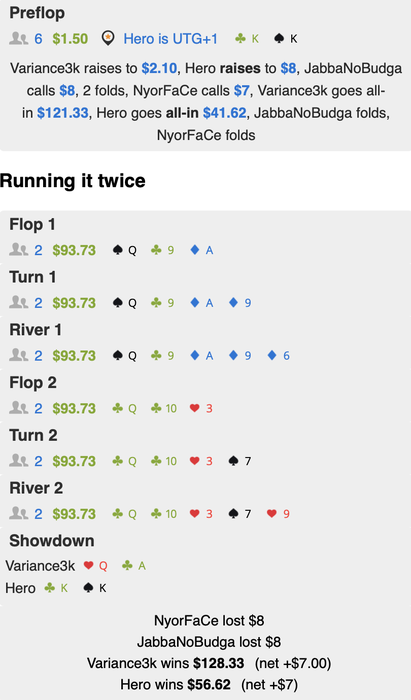
Task: Click the $1.50 preflop pot amount
Action: pyautogui.click(x=70, y=39)
